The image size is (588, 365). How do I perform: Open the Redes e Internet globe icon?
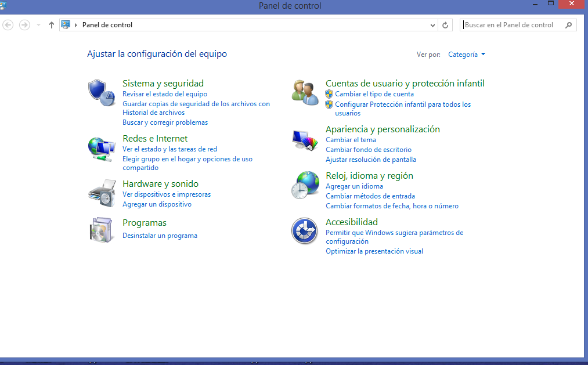point(101,149)
